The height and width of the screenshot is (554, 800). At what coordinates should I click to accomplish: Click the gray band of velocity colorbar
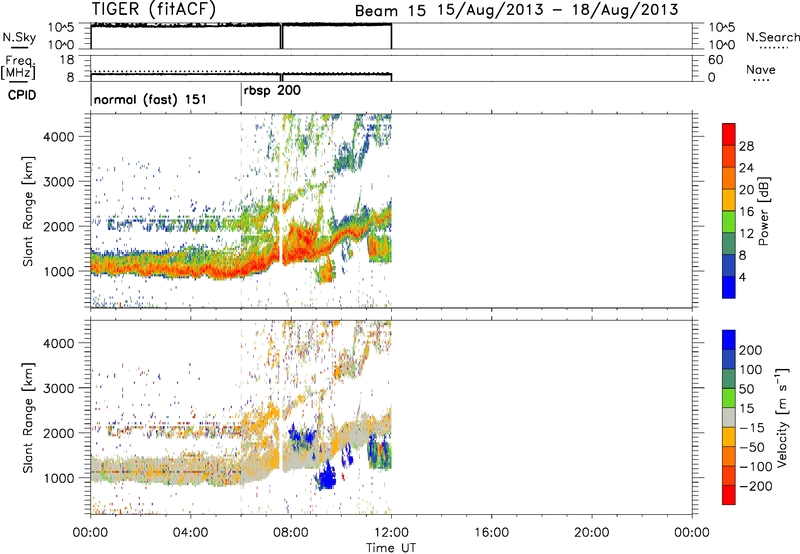729,417
